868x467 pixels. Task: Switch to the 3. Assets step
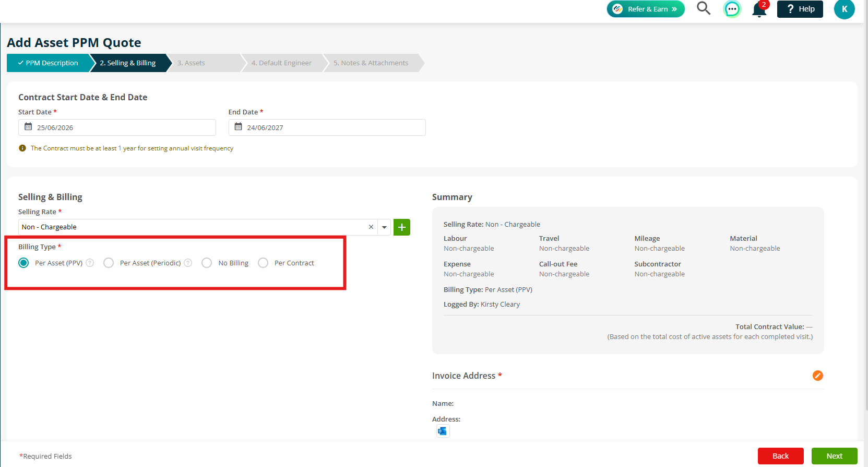[x=191, y=63]
